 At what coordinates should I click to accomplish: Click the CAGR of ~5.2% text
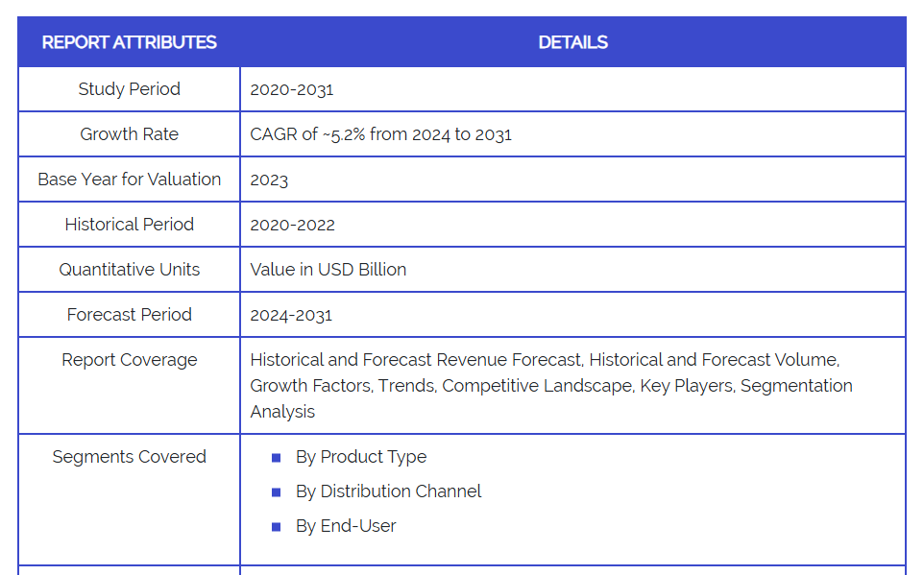click(x=380, y=134)
